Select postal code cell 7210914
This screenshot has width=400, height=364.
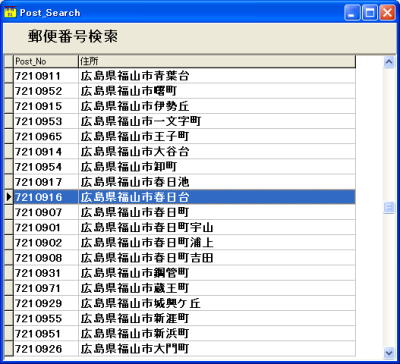coord(46,152)
